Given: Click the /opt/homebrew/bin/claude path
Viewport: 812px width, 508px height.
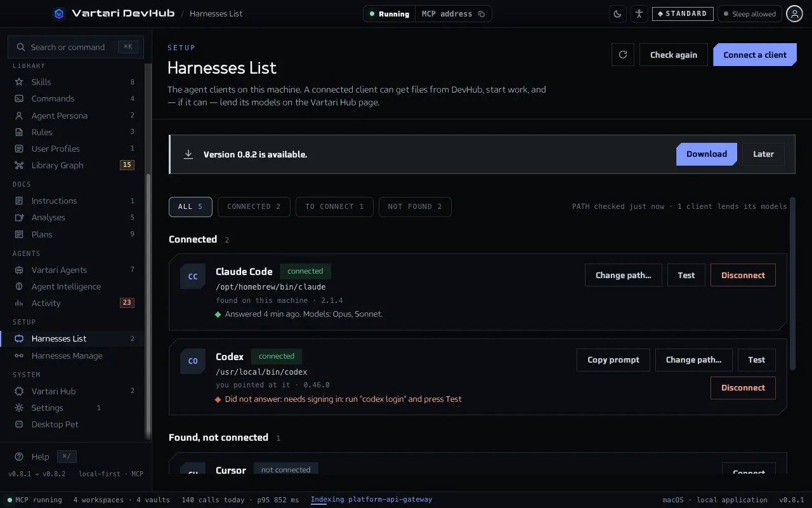Looking at the screenshot, I should pyautogui.click(x=271, y=287).
